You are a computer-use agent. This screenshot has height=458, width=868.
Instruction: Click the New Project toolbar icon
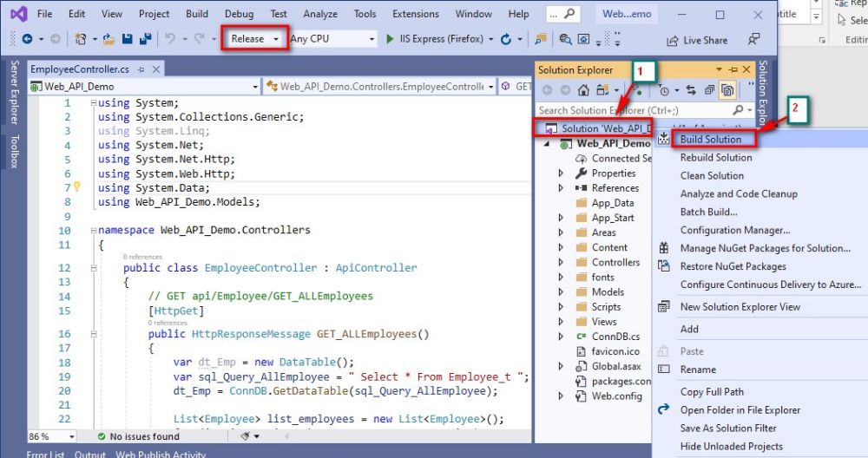click(x=80, y=39)
